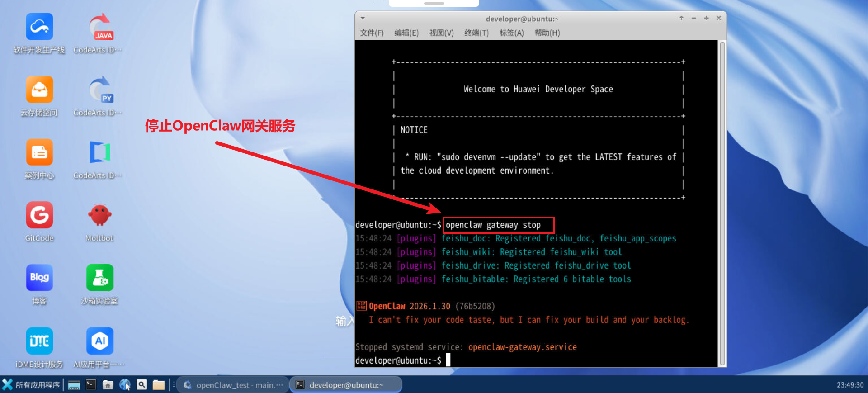Click 'Welcome to Huawei Developer Space' banner text

pyautogui.click(x=538, y=89)
